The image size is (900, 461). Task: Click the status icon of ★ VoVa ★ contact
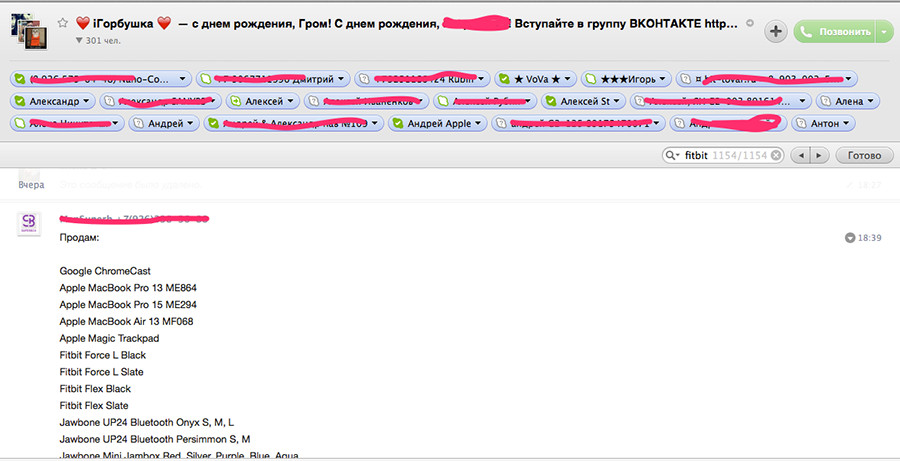[504, 79]
